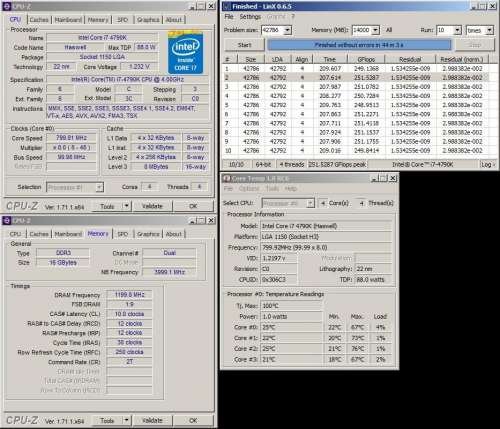
Task: Click the Align column header in LinX
Action: pyautogui.click(x=302, y=59)
